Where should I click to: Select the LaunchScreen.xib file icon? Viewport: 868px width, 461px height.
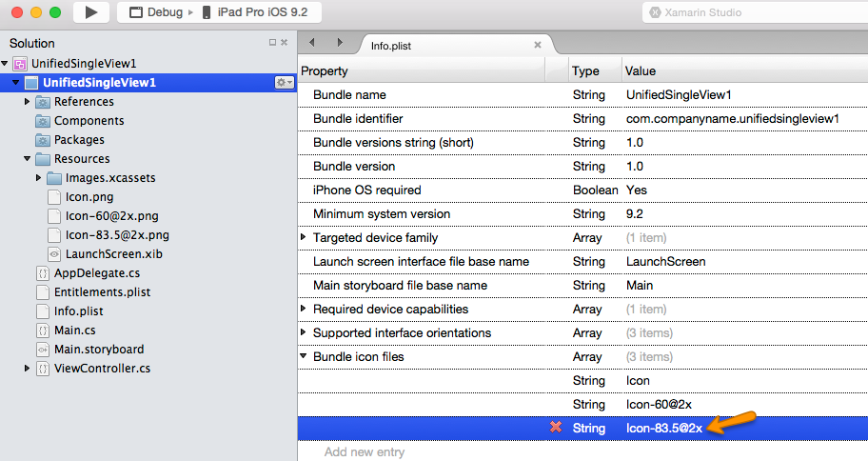[53, 253]
